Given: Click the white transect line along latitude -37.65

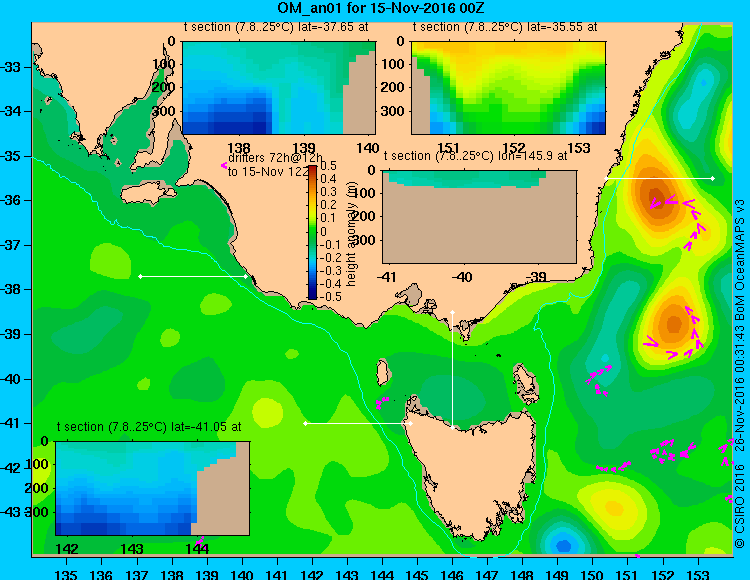Looking at the screenshot, I should [x=193, y=276].
